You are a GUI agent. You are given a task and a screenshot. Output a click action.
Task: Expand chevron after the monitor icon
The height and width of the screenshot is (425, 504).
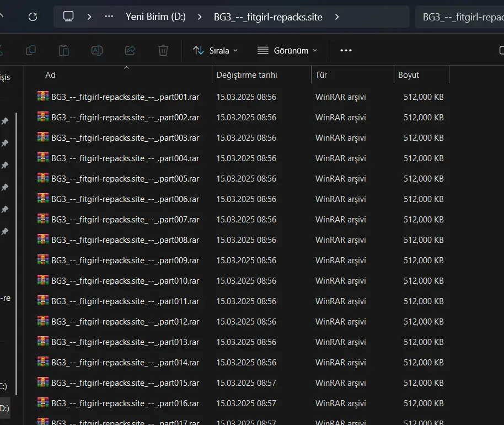[89, 17]
